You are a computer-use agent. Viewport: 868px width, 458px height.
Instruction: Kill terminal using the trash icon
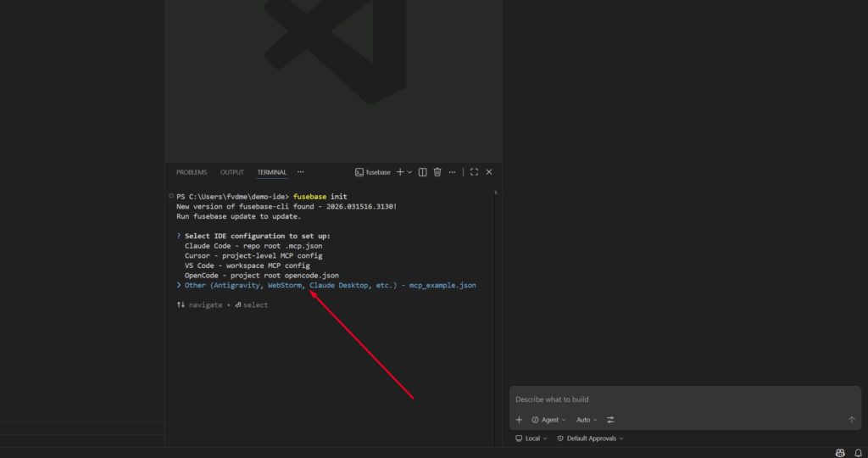coord(437,172)
